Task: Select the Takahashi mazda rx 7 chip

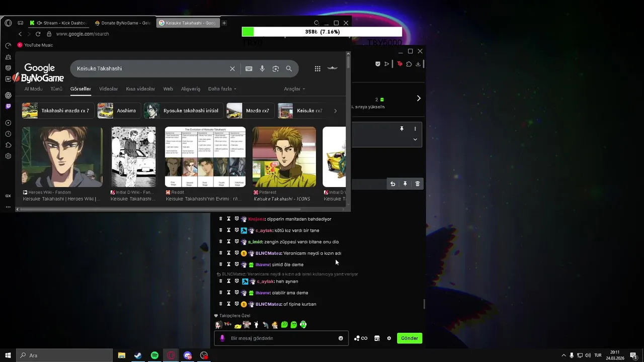Action: [x=58, y=111]
